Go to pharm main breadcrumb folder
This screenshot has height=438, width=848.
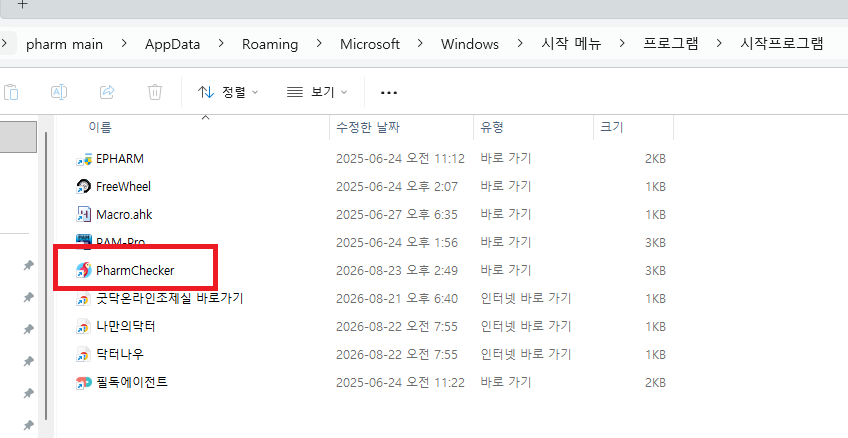pyautogui.click(x=64, y=44)
